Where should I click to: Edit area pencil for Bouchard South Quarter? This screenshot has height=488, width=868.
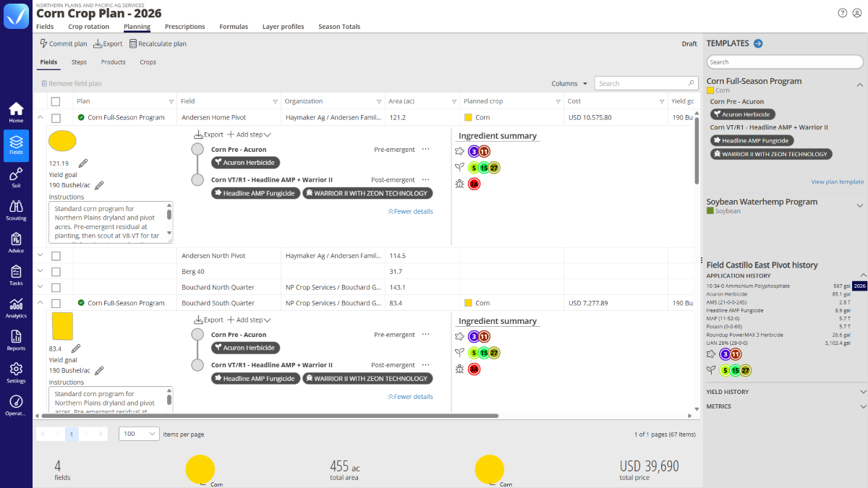[76, 348]
